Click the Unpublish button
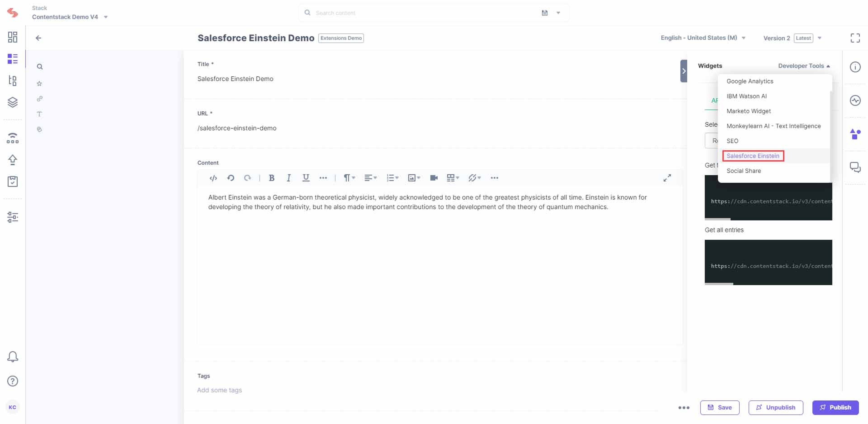This screenshot has height=424, width=868. point(776,407)
